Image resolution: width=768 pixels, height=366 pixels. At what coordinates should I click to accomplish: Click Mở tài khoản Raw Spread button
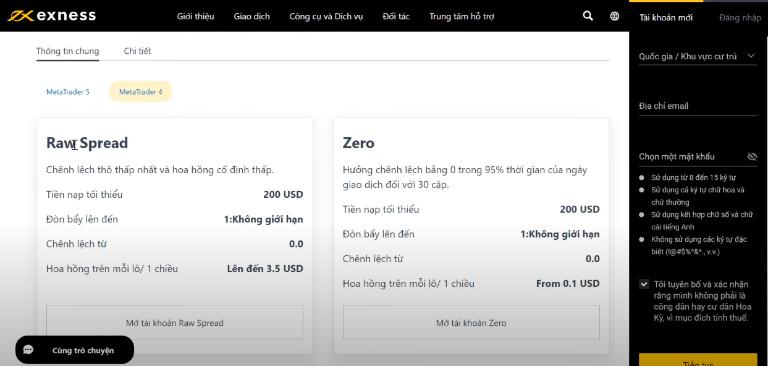click(x=175, y=323)
